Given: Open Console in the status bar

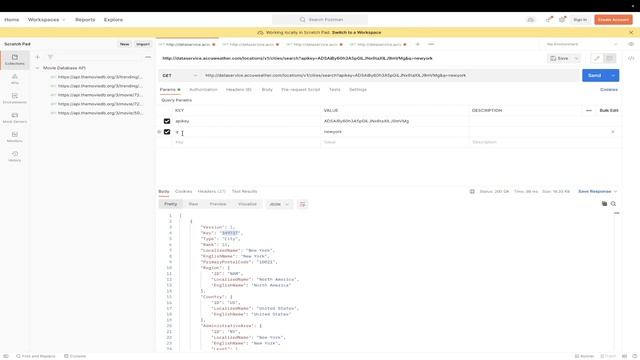Looking at the screenshot, I should tap(75, 356).
